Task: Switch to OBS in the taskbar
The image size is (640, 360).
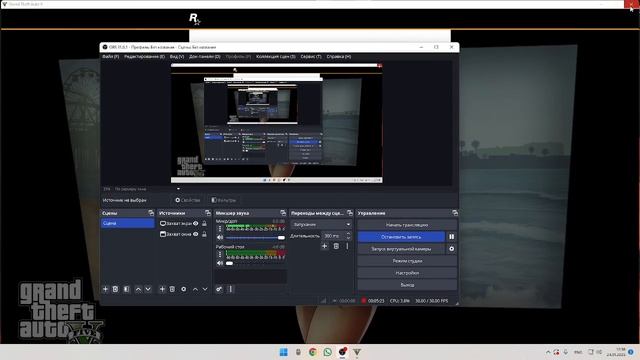Action: tap(342, 352)
